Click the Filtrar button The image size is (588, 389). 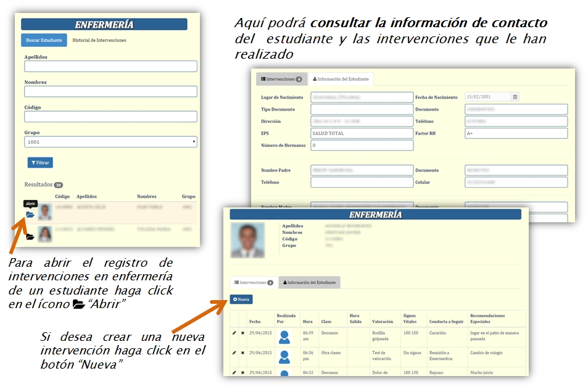click(x=40, y=162)
